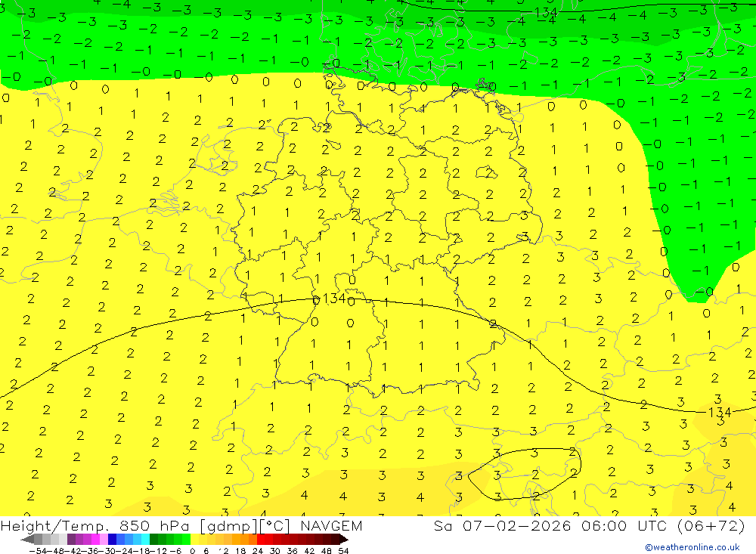Pick the cyan swatch above -18
The image size is (756, 554).
pos(145,539)
